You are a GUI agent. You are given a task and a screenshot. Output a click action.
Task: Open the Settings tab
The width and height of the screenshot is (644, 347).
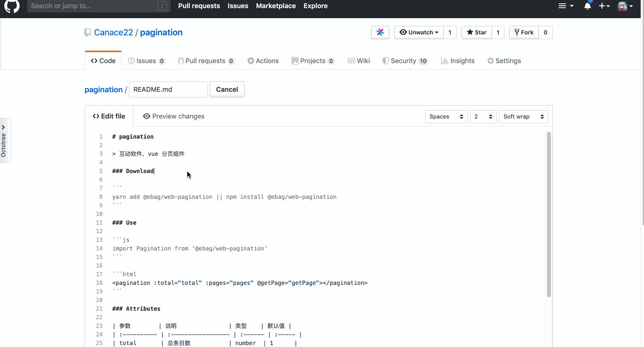click(504, 61)
